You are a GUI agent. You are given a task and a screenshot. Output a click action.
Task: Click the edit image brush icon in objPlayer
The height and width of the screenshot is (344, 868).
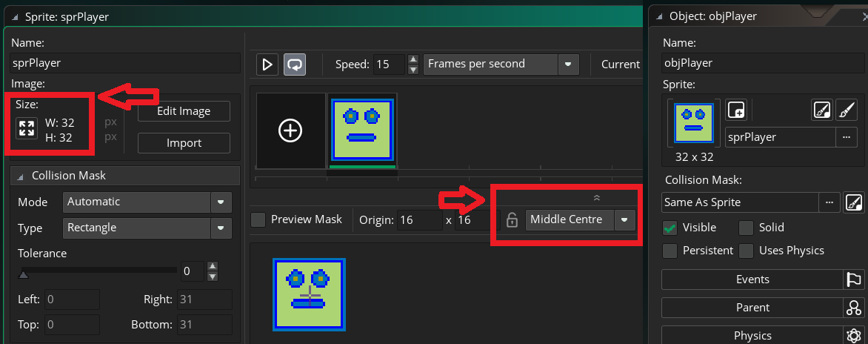point(846,110)
